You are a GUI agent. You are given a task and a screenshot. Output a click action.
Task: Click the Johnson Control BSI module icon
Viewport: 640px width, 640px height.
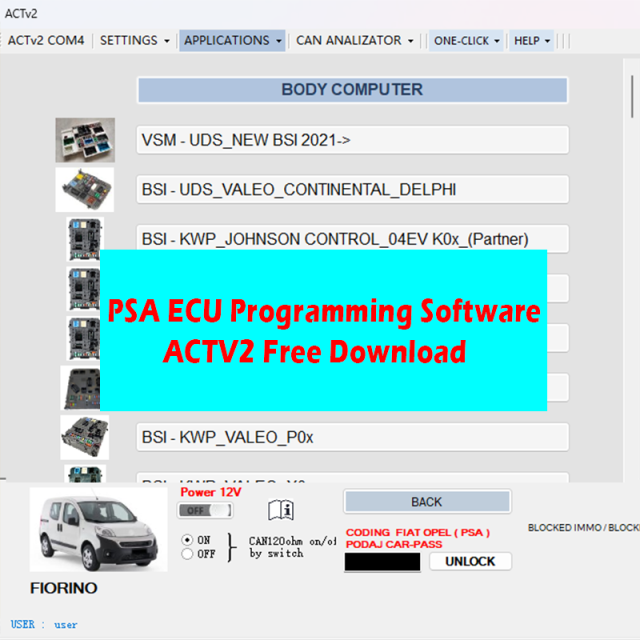pyautogui.click(x=84, y=239)
